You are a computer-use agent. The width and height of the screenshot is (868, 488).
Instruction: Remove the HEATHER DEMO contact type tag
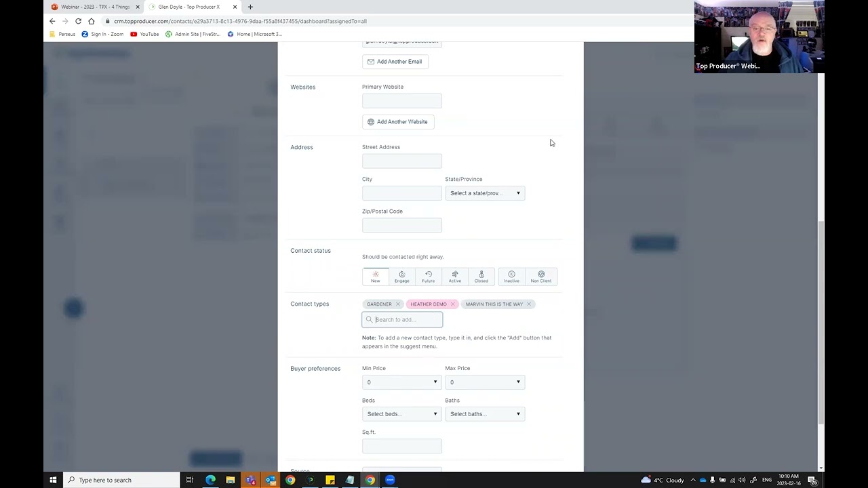pyautogui.click(x=453, y=304)
